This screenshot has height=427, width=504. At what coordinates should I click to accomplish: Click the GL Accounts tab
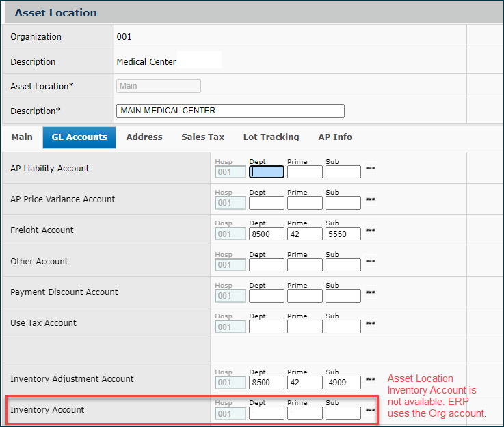pyautogui.click(x=79, y=137)
